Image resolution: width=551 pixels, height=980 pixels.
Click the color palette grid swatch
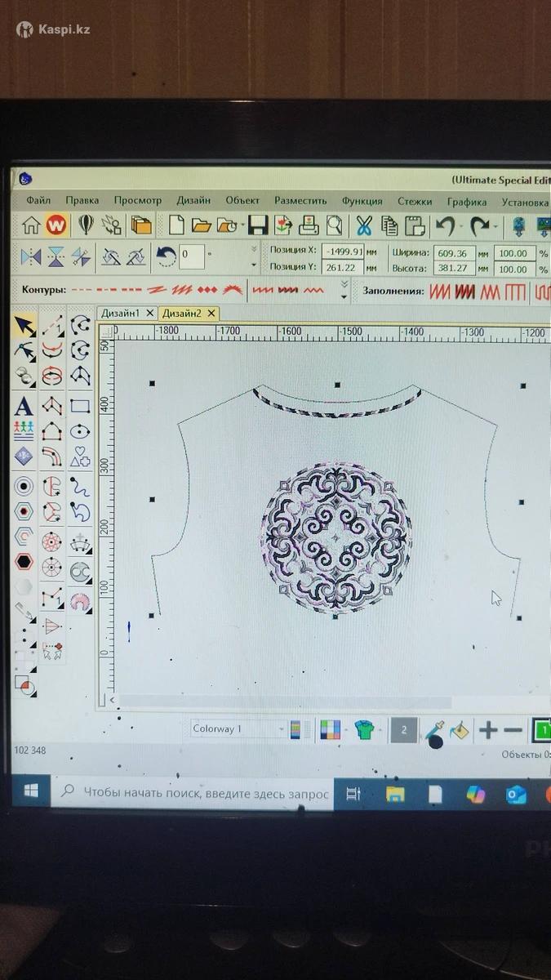pos(330,729)
